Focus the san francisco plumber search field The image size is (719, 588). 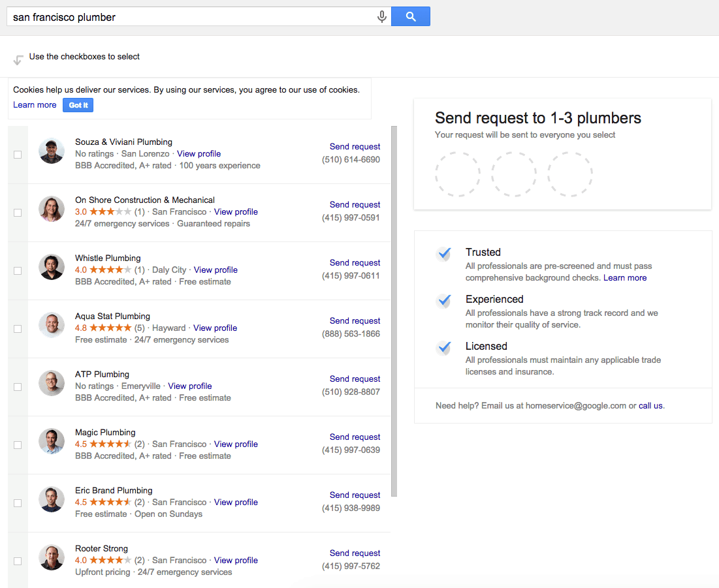pos(189,17)
